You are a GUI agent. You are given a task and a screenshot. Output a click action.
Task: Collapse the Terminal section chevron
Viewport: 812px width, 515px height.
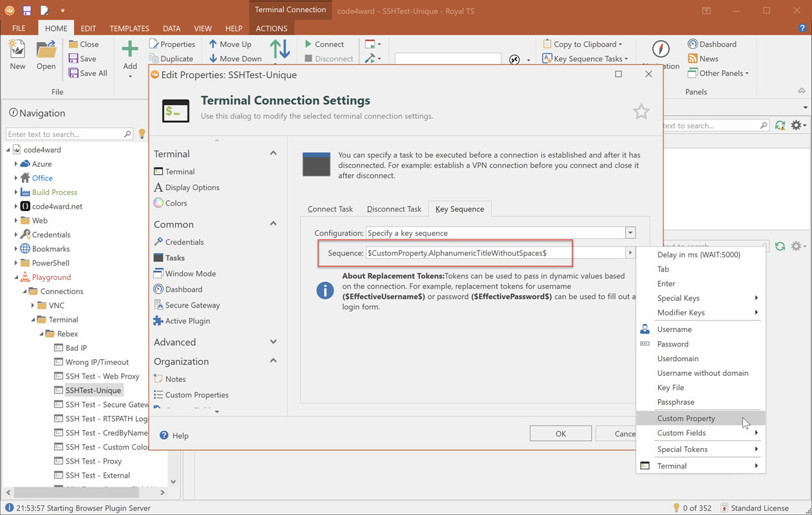273,154
